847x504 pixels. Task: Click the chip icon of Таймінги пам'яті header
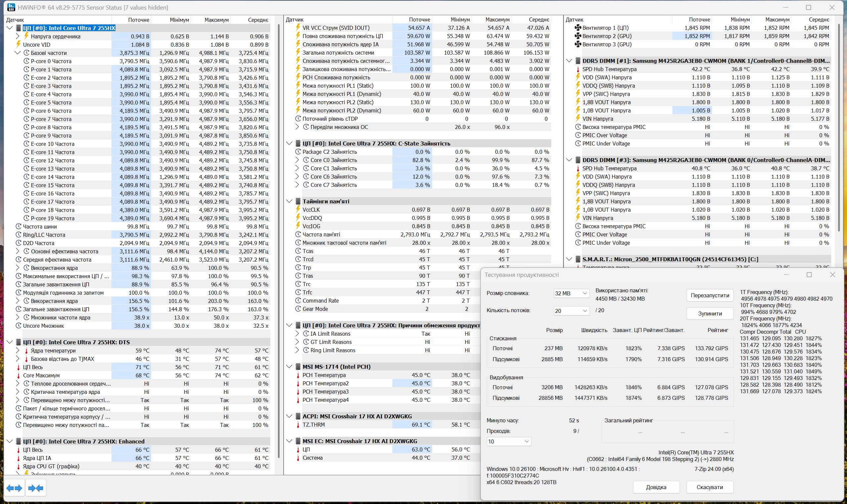298,201
